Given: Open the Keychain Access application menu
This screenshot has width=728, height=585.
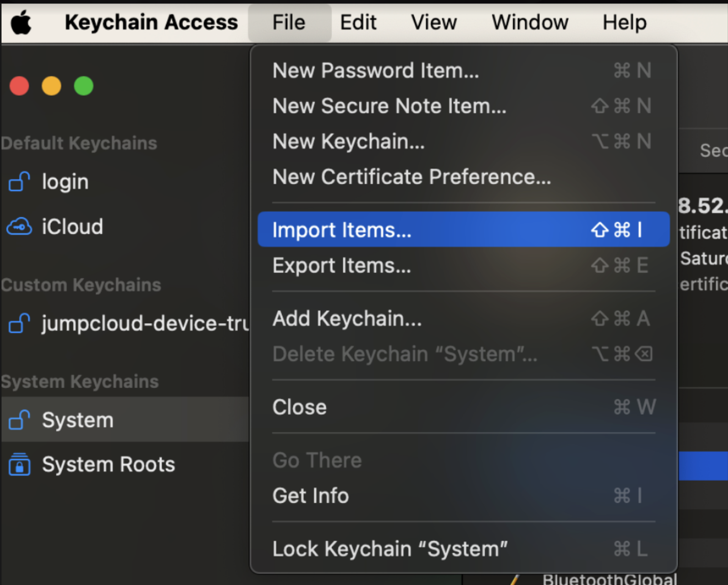Looking at the screenshot, I should click(151, 22).
